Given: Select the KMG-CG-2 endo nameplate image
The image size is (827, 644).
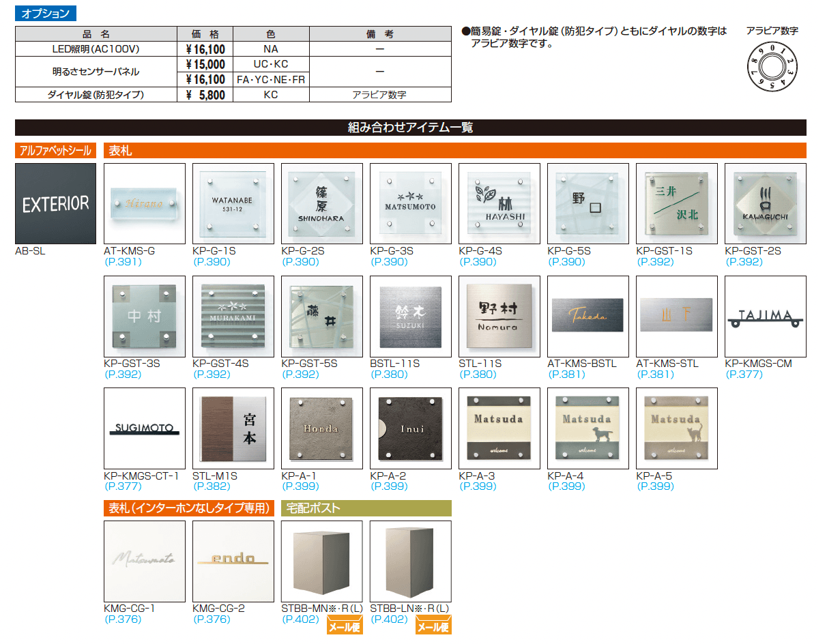Looking at the screenshot, I should [233, 561].
